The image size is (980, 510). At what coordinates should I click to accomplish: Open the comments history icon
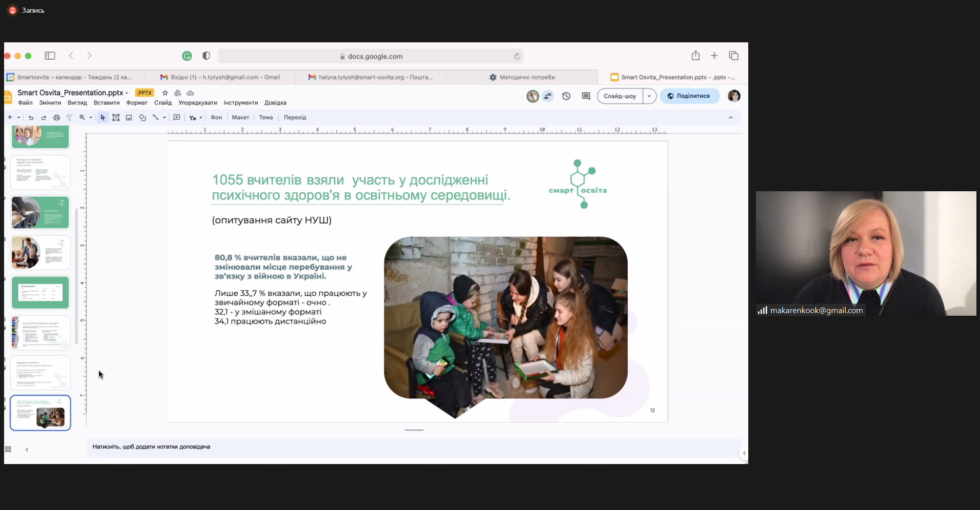coord(586,96)
